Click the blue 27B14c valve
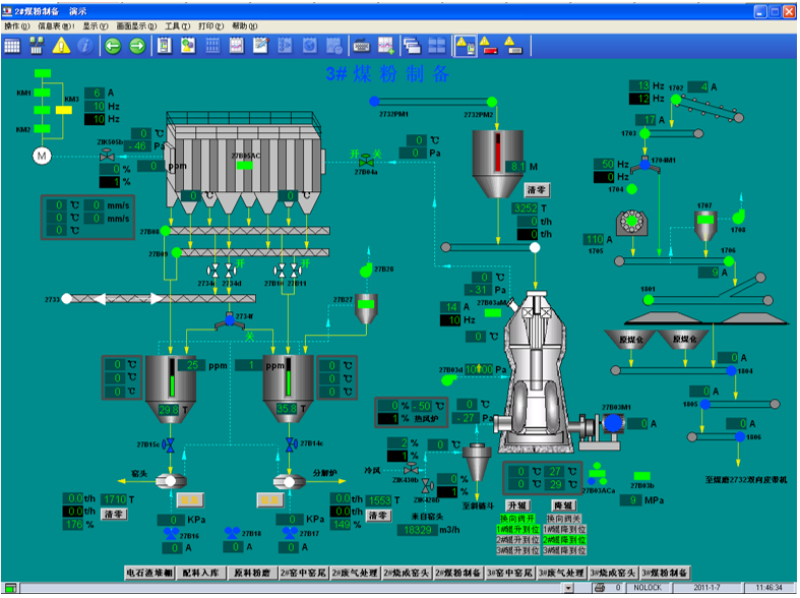This screenshot has height=598, width=800. (291, 445)
